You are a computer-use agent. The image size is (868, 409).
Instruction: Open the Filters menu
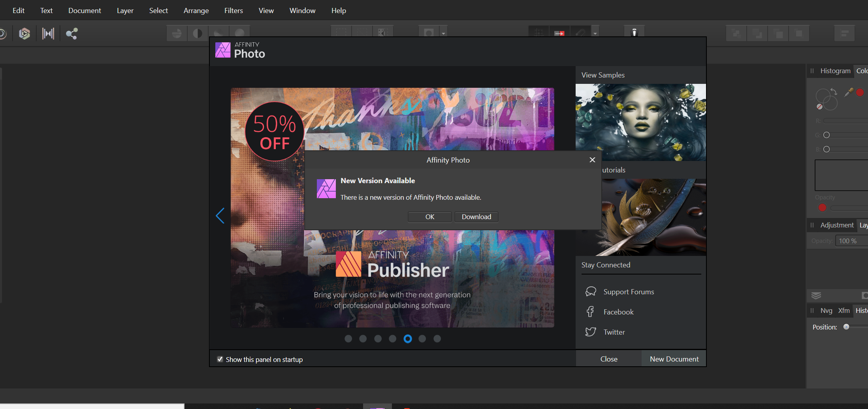tap(233, 10)
